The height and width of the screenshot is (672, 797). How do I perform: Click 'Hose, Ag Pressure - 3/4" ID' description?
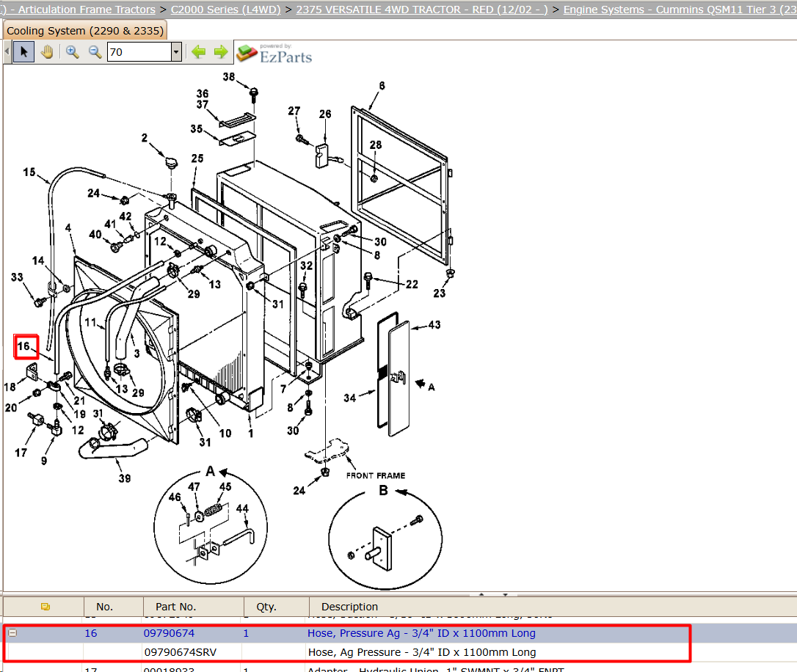[422, 651]
